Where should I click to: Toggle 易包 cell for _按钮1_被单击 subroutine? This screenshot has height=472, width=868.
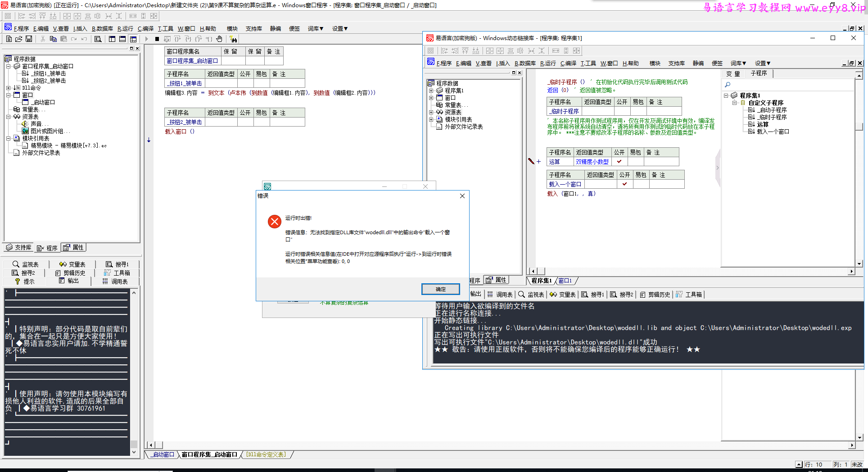[x=261, y=83]
